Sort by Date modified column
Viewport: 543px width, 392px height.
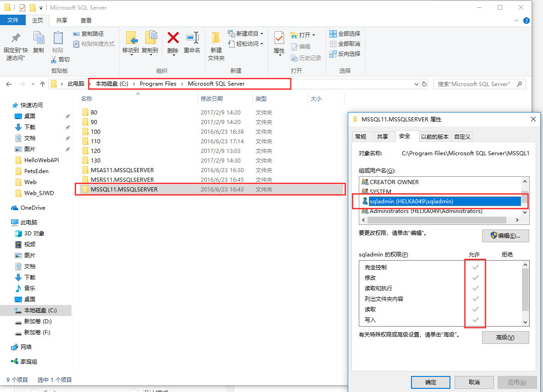225,99
